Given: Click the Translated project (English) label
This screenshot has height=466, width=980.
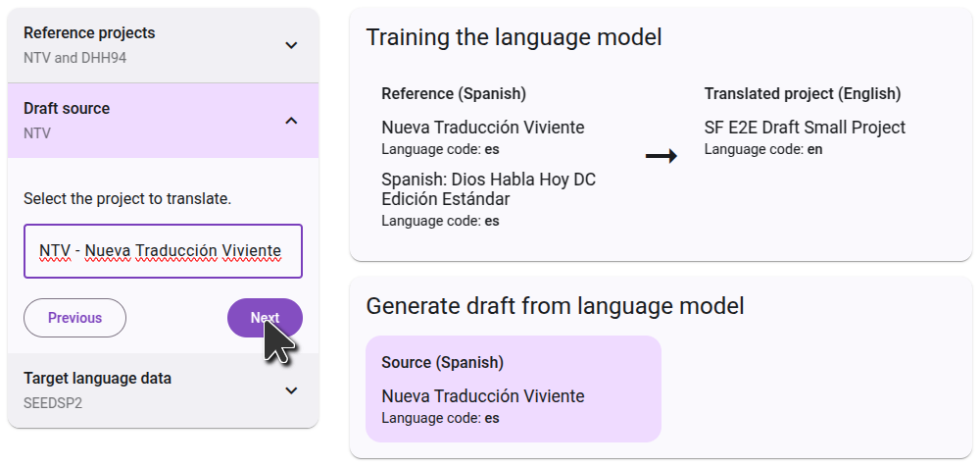Looking at the screenshot, I should click(802, 94).
